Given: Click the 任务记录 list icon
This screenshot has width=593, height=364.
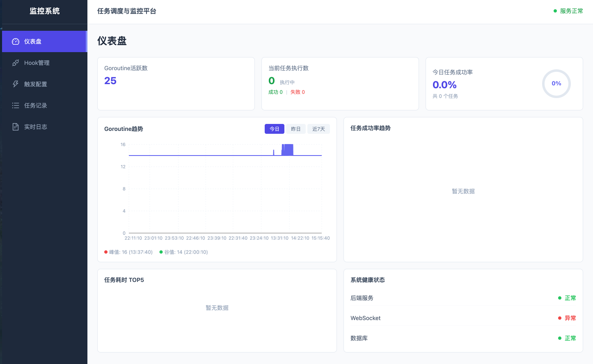Looking at the screenshot, I should [x=16, y=105].
